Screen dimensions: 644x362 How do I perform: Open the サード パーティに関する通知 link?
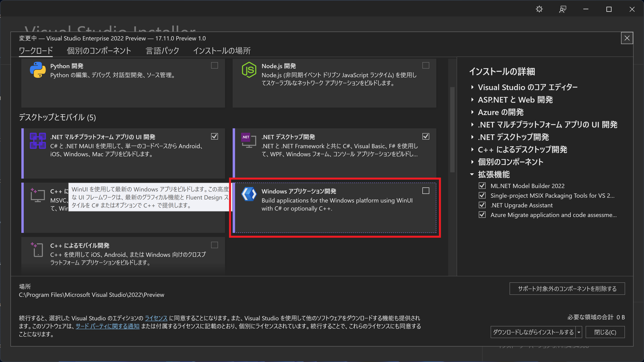click(x=107, y=326)
